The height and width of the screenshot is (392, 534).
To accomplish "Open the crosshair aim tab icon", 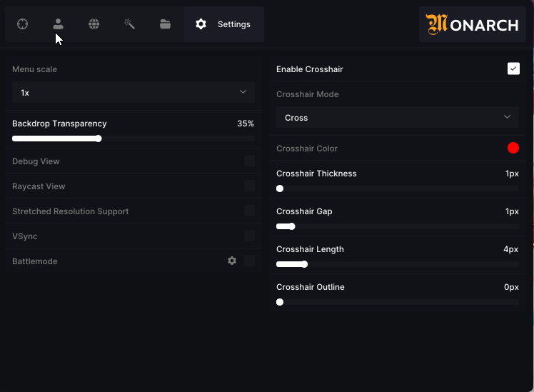I will pyautogui.click(x=22, y=24).
